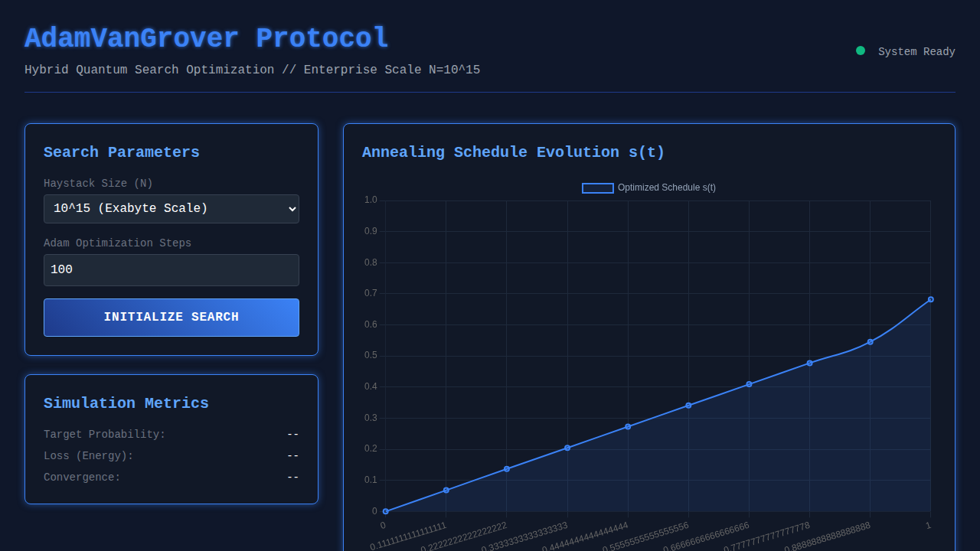Select the data point at x=0.556

tap(688, 406)
